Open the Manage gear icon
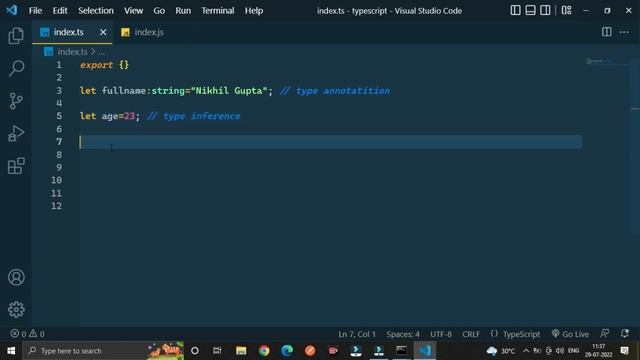This screenshot has width=640, height=360. pyautogui.click(x=16, y=310)
